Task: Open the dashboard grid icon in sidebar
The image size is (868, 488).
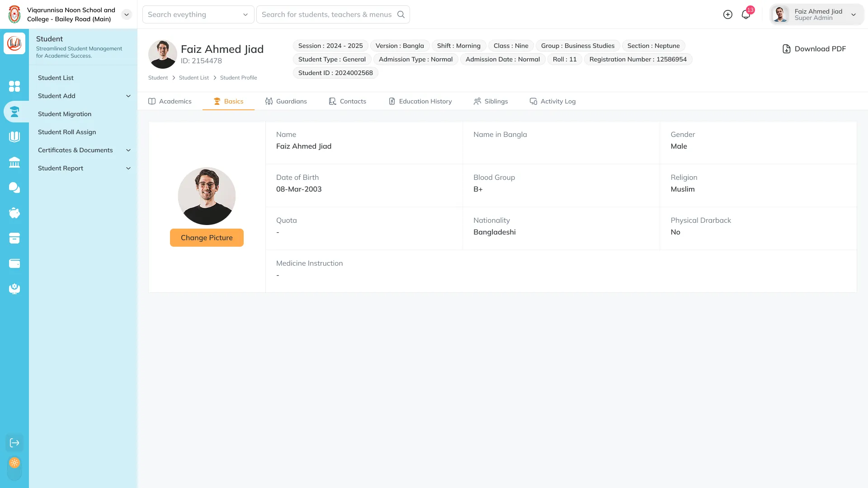Action: [14, 86]
